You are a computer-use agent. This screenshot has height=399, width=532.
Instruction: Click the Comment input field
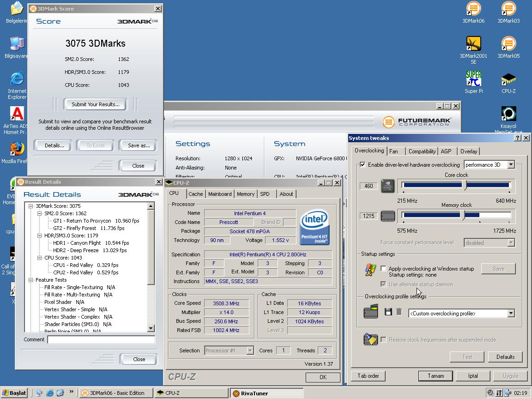[x=101, y=339]
